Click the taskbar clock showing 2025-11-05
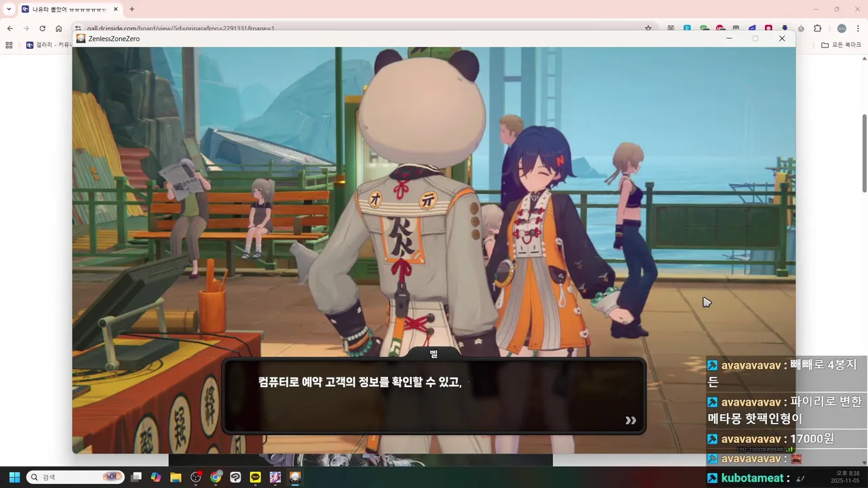868x488 pixels. pos(845,477)
